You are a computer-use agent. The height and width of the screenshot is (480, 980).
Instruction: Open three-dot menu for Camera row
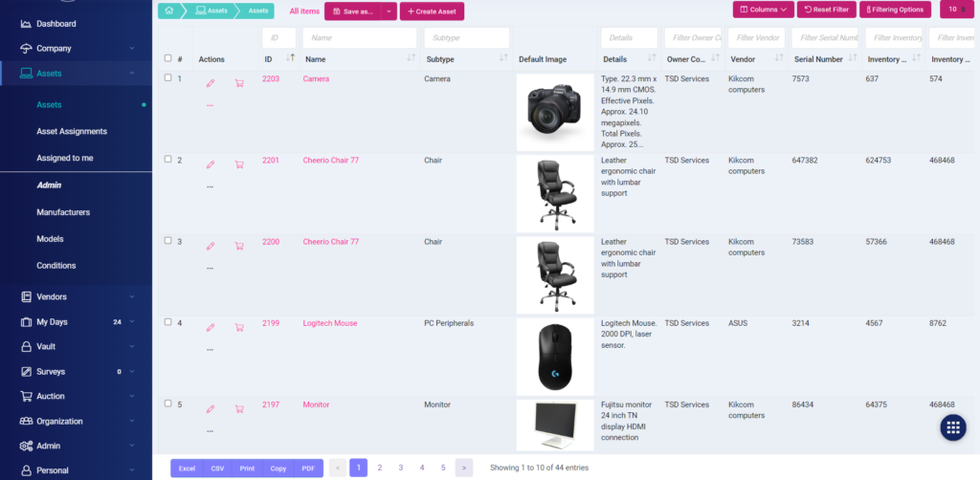(x=210, y=104)
